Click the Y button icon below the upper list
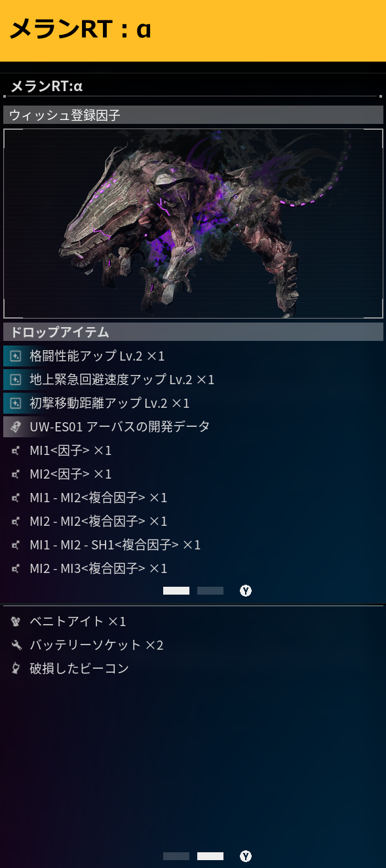This screenshot has width=386, height=868. click(246, 591)
